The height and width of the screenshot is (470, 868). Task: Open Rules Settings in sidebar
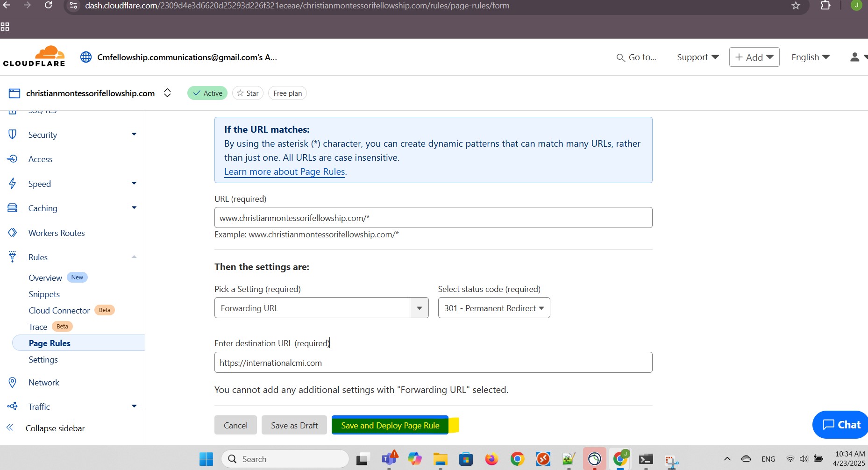tap(43, 359)
